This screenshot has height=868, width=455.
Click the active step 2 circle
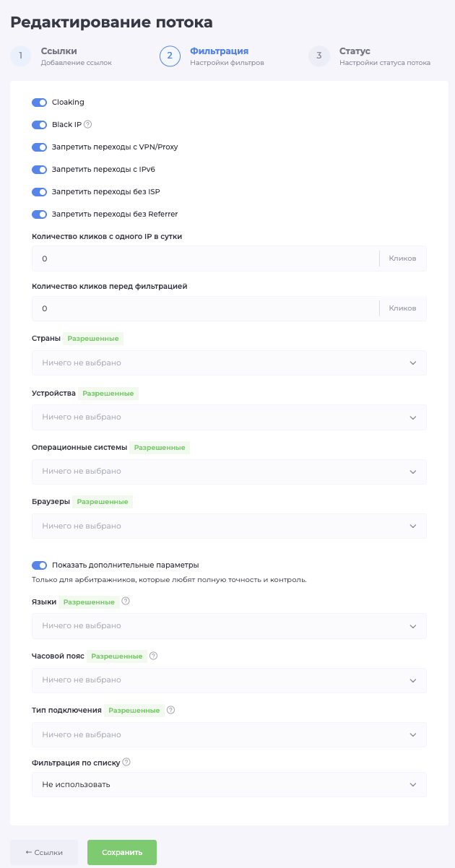pos(170,56)
